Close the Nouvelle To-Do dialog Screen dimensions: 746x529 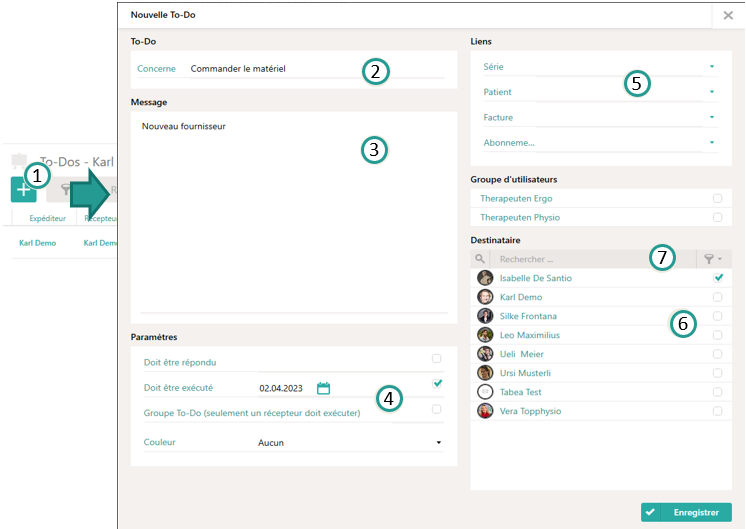coord(728,15)
